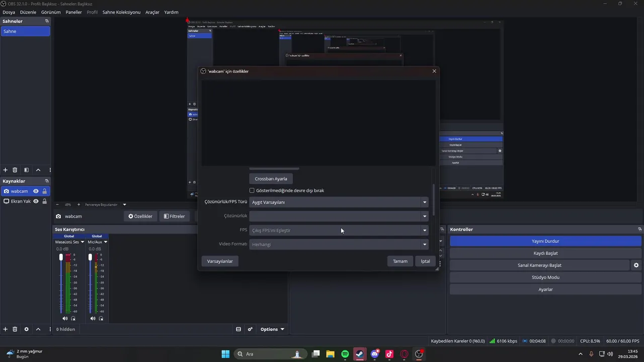Viewport: 644px width, 362px height.
Task: Toggle monitoring headphone icon for Mic/Aux
Action: click(x=101, y=318)
